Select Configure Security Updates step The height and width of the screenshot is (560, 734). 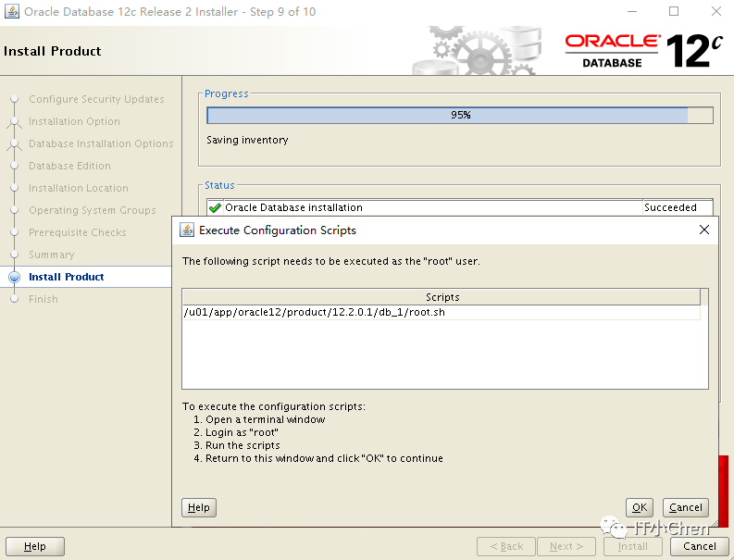click(x=96, y=99)
